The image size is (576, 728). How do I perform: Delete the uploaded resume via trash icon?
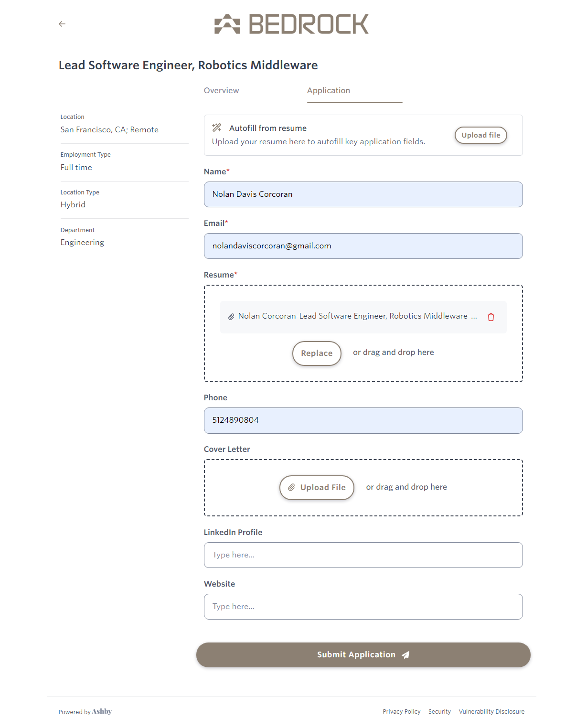[x=491, y=317]
